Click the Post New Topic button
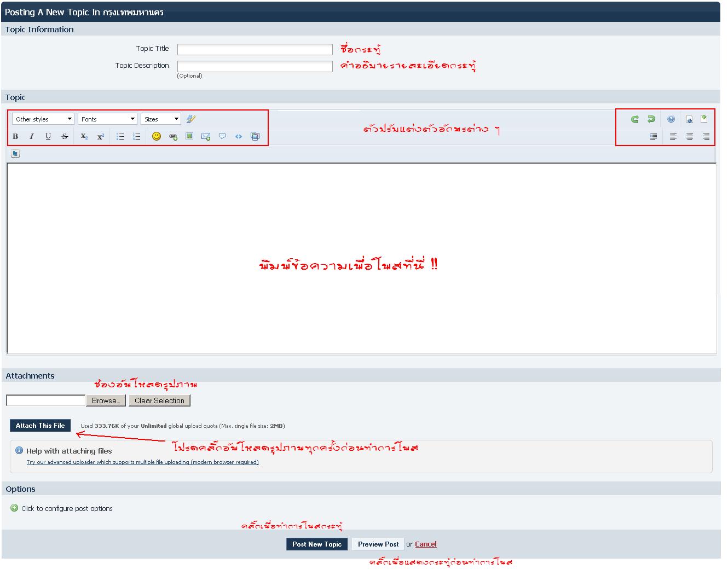 [x=317, y=544]
